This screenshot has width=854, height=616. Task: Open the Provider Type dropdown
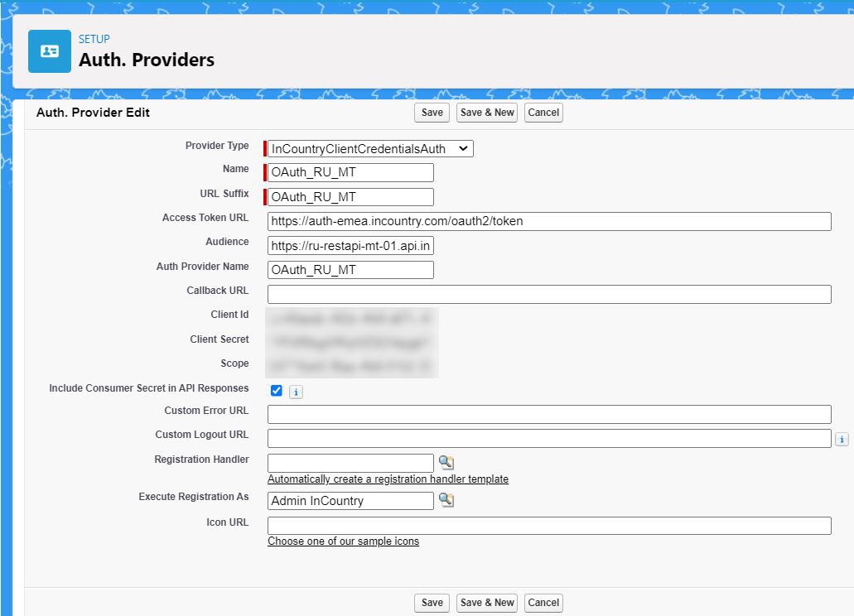(463, 148)
